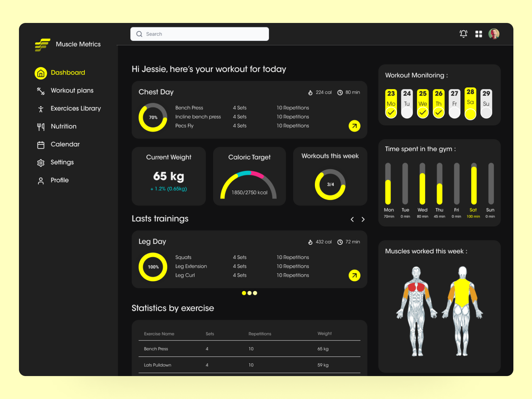Click the right chevron beside Lasts trainings
The width and height of the screenshot is (532, 399).
click(363, 219)
